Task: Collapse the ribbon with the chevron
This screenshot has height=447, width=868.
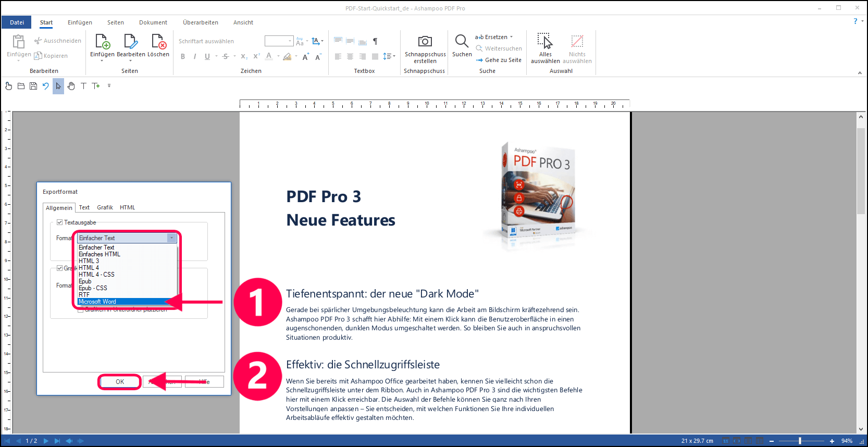Action: (x=860, y=73)
